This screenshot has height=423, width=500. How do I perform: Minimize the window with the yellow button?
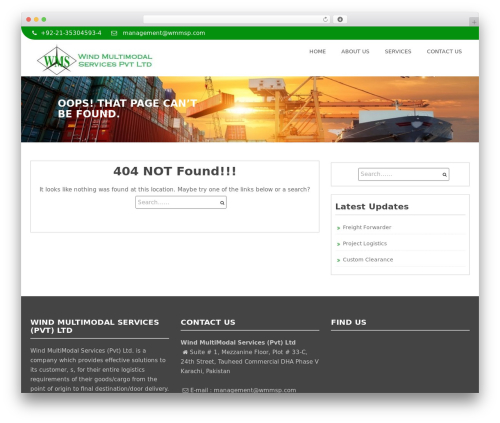tap(36, 20)
